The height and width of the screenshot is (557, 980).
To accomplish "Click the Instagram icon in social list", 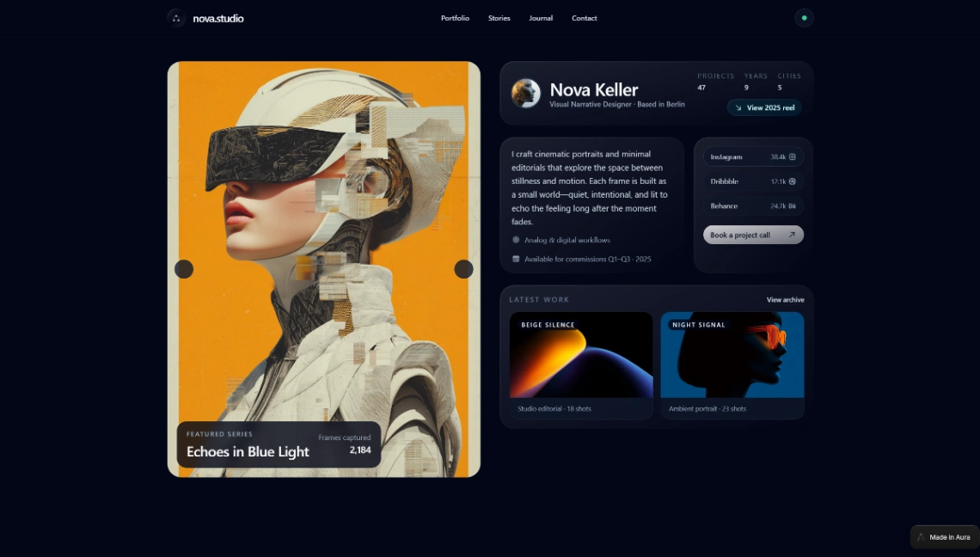I will click(x=792, y=157).
